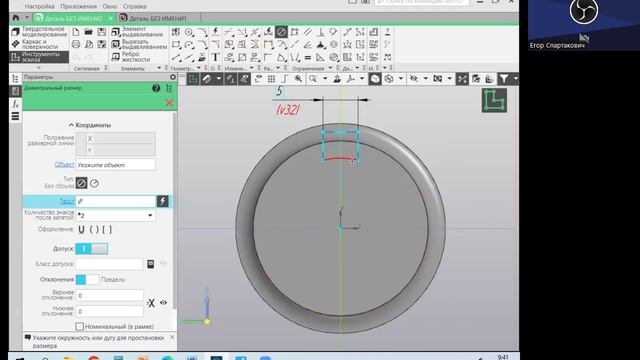
Task: Expand toolset list arrow under Инструменты эскиза
Action: click(39, 67)
